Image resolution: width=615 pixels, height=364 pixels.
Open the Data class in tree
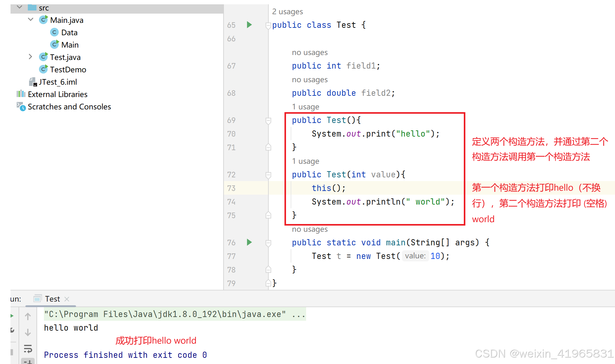(69, 32)
